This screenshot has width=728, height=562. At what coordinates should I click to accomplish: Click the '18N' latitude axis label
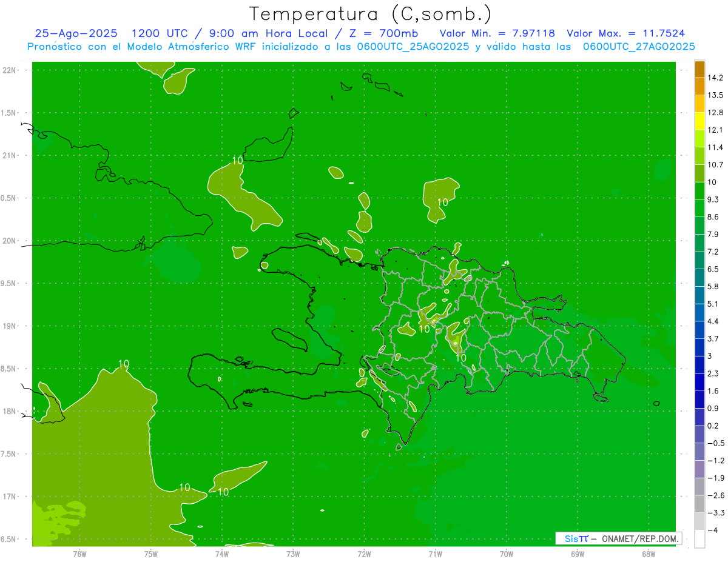click(8, 412)
